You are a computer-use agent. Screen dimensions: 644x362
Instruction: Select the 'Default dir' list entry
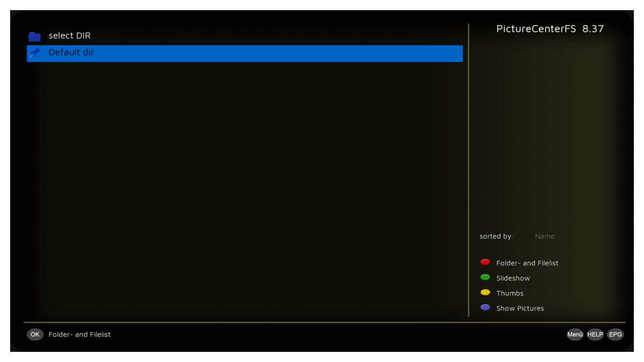(x=244, y=53)
